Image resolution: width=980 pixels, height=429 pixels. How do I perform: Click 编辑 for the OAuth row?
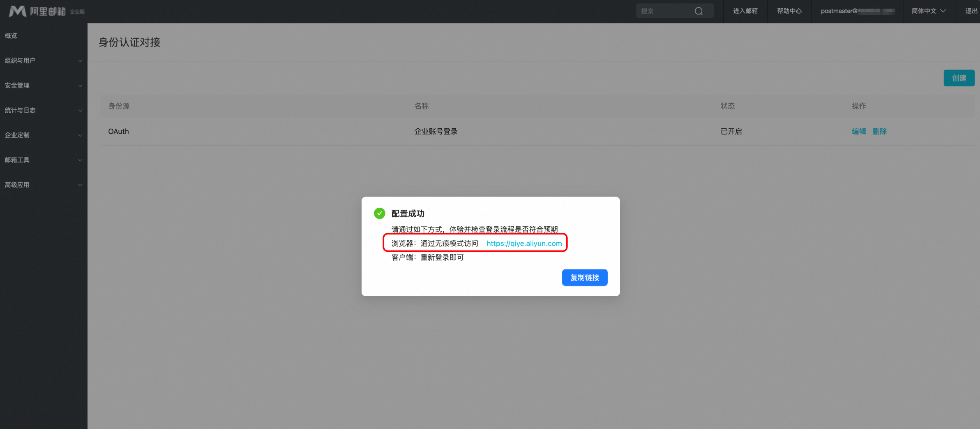click(x=859, y=131)
